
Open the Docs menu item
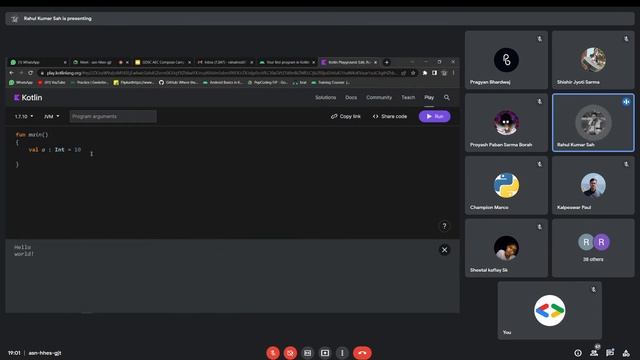tap(351, 98)
